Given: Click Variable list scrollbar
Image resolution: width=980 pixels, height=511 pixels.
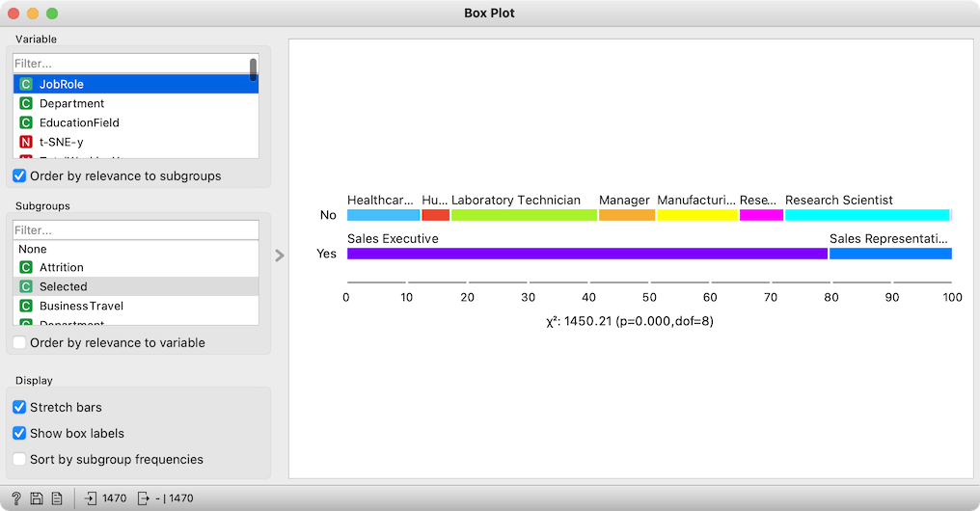Looking at the screenshot, I should (253, 70).
